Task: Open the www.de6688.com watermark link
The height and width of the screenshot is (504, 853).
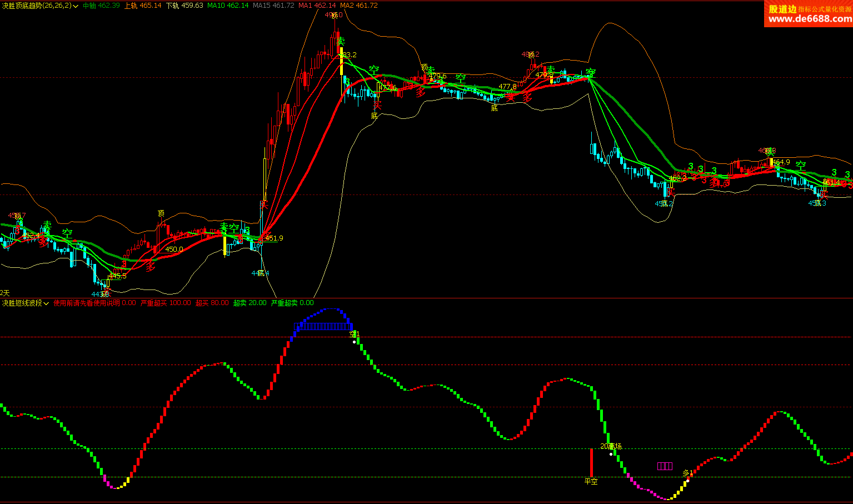Action: [x=810, y=19]
